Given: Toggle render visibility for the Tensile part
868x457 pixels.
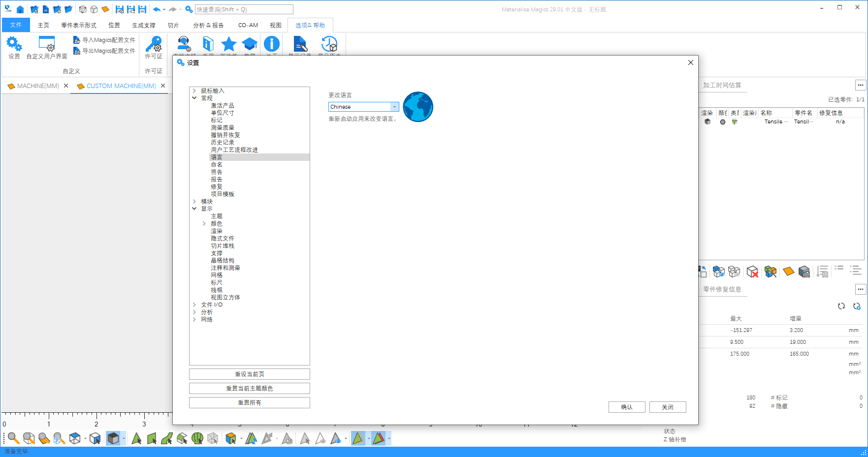Looking at the screenshot, I should (707, 122).
